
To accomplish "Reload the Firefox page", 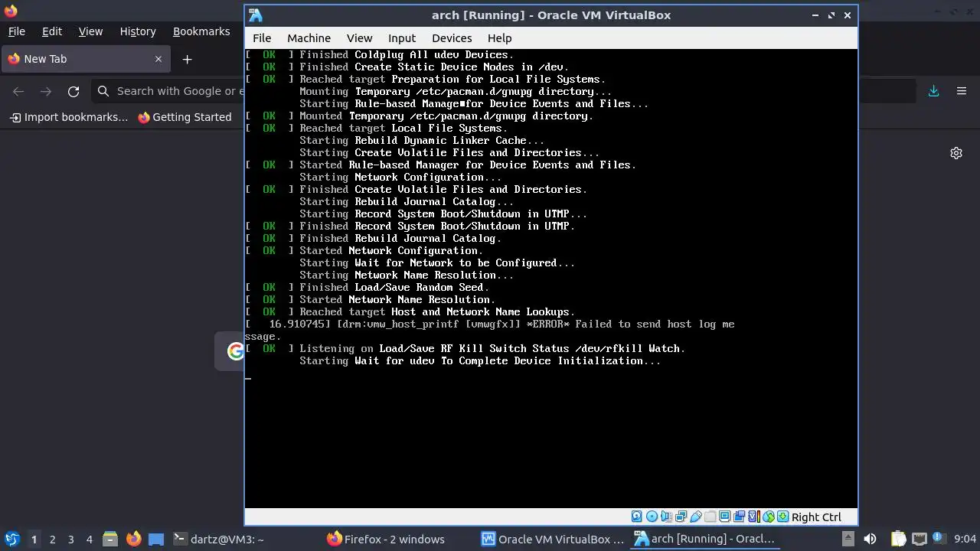I will pos(73,91).
